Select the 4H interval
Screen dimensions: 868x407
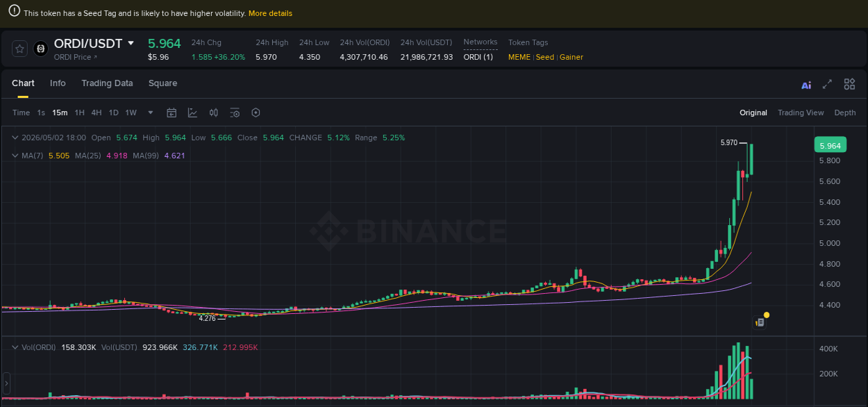(x=97, y=113)
